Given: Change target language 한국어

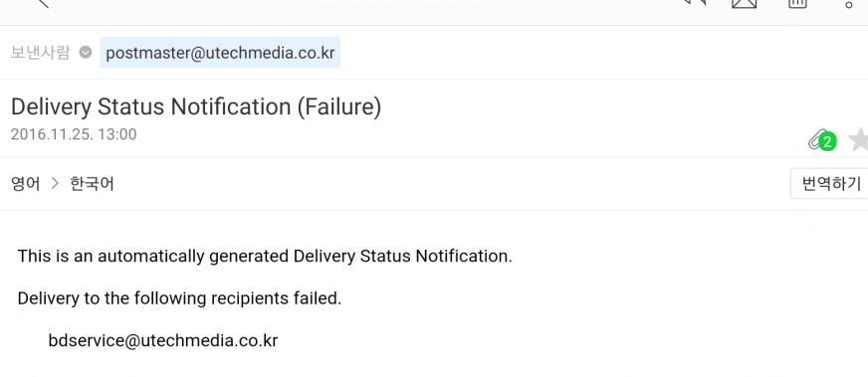Looking at the screenshot, I should pyautogui.click(x=92, y=183).
